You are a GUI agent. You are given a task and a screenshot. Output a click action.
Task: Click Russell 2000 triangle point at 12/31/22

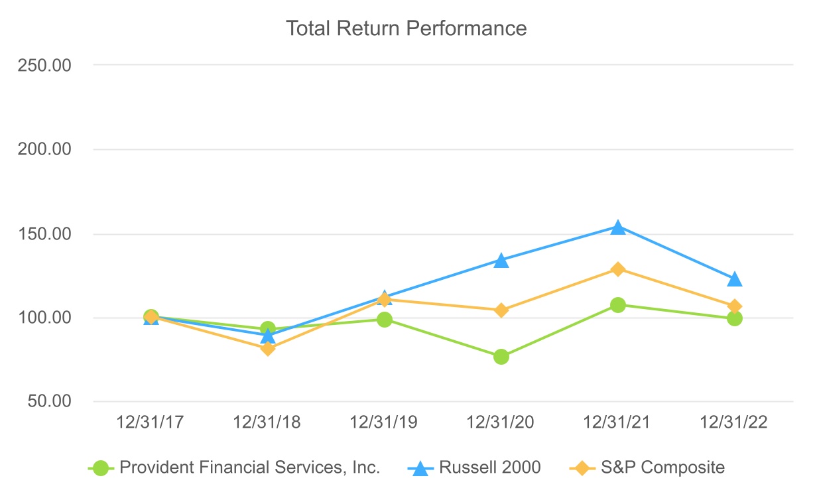click(735, 280)
